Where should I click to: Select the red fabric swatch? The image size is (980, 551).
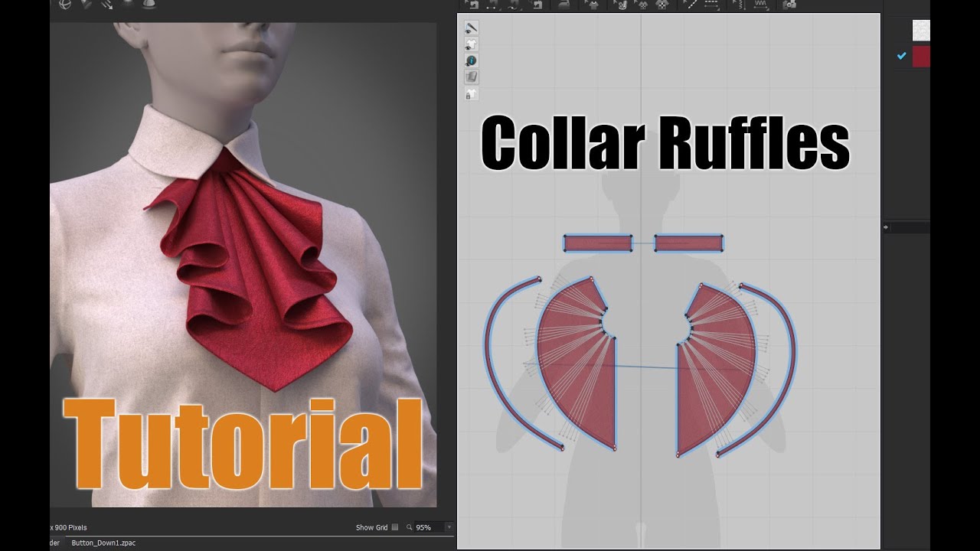[x=921, y=57]
